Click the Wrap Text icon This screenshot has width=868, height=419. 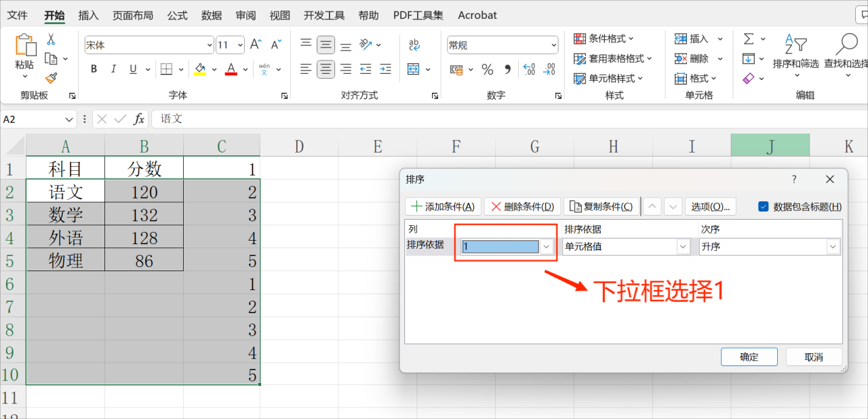click(x=414, y=45)
